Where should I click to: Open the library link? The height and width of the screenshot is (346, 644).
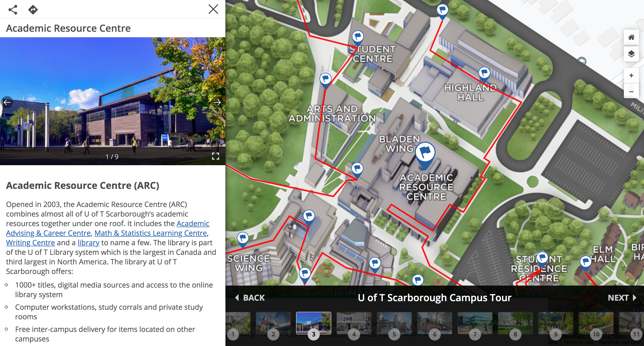pos(88,243)
